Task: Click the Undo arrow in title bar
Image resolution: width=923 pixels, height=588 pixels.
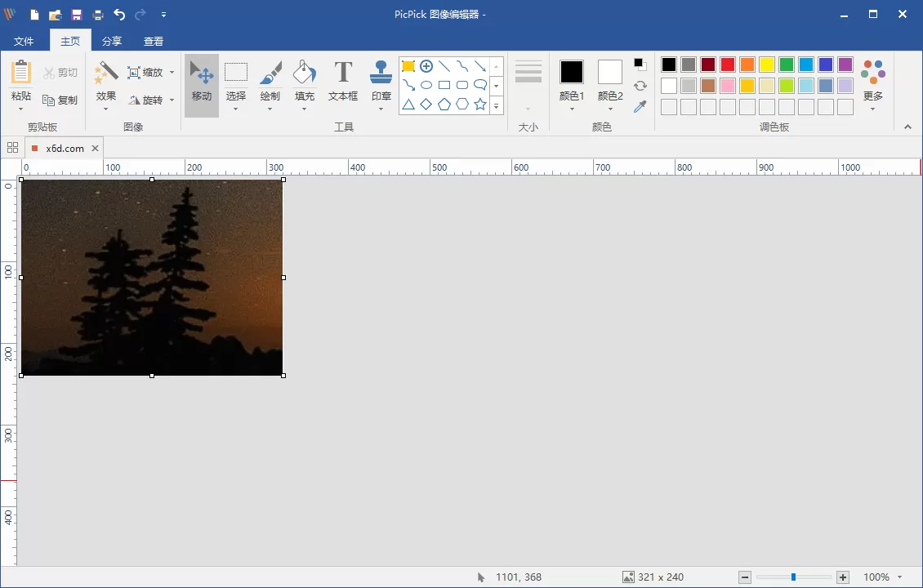Action: point(119,15)
